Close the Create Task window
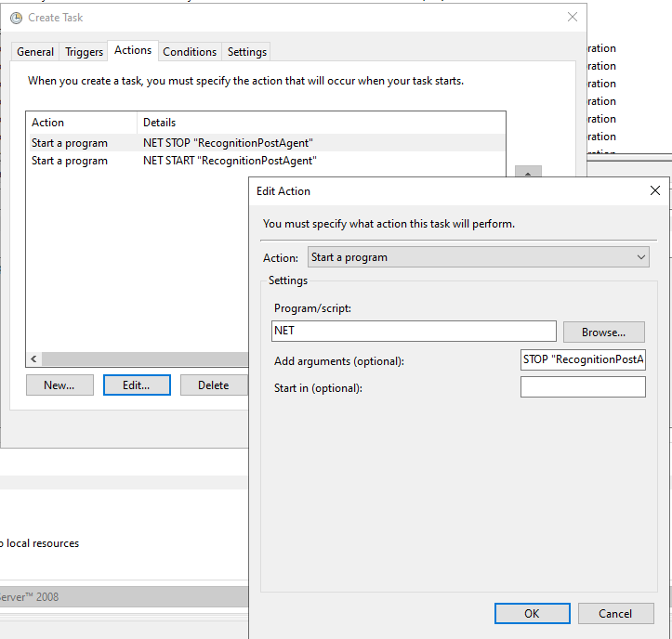672x639 pixels. (573, 17)
